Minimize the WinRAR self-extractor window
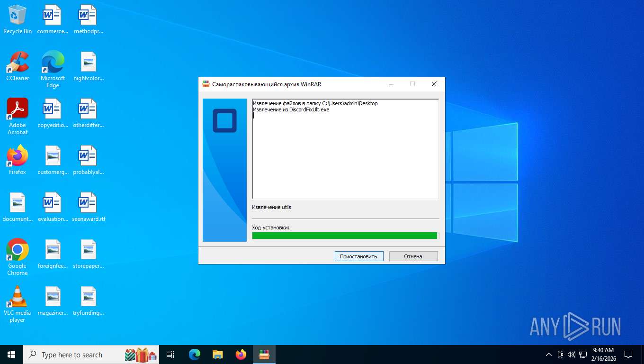 [391, 84]
